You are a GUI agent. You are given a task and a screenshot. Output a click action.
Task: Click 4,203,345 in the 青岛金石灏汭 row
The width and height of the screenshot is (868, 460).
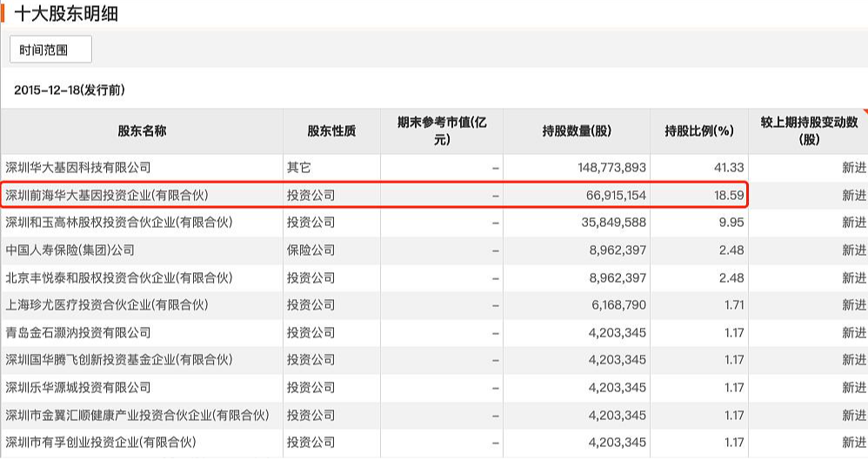(x=618, y=332)
